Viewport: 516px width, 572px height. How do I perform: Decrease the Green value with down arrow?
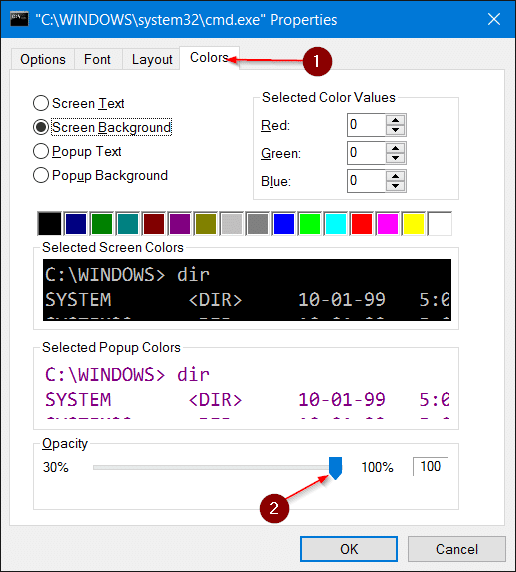pos(396,158)
